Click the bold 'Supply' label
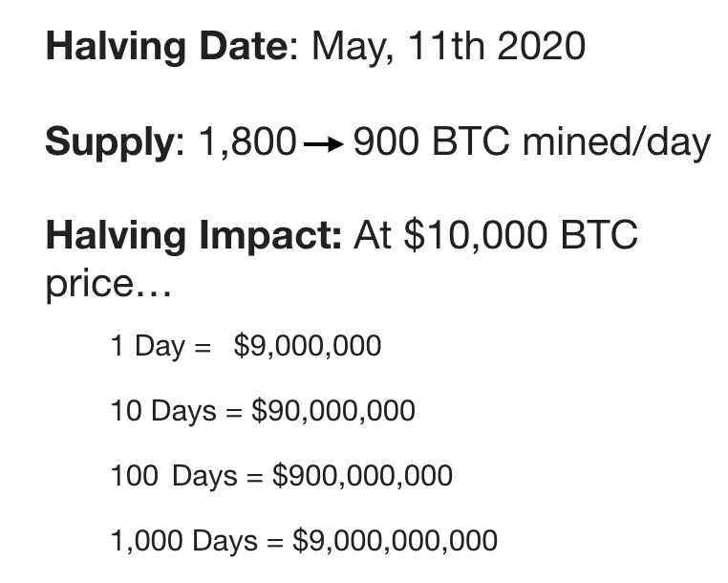Image resolution: width=728 pixels, height=583 pixels. click(x=110, y=142)
